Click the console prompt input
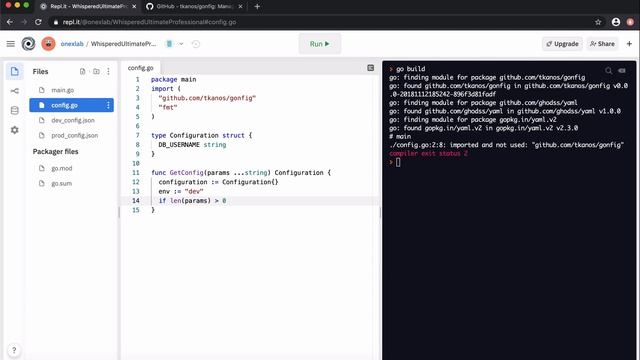Viewport: 640px width, 360px height. (398, 162)
